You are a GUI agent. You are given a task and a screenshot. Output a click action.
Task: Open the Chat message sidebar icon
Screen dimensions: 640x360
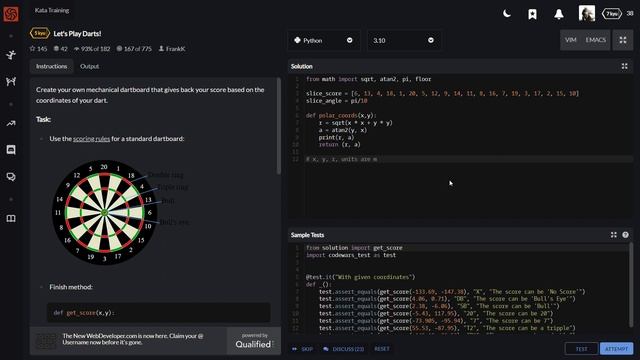11,150
